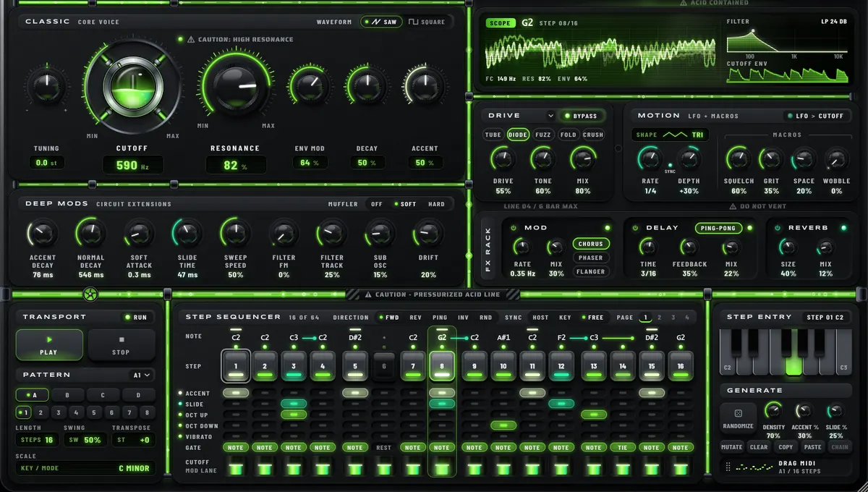Switch to sequencer page 2

(660, 317)
